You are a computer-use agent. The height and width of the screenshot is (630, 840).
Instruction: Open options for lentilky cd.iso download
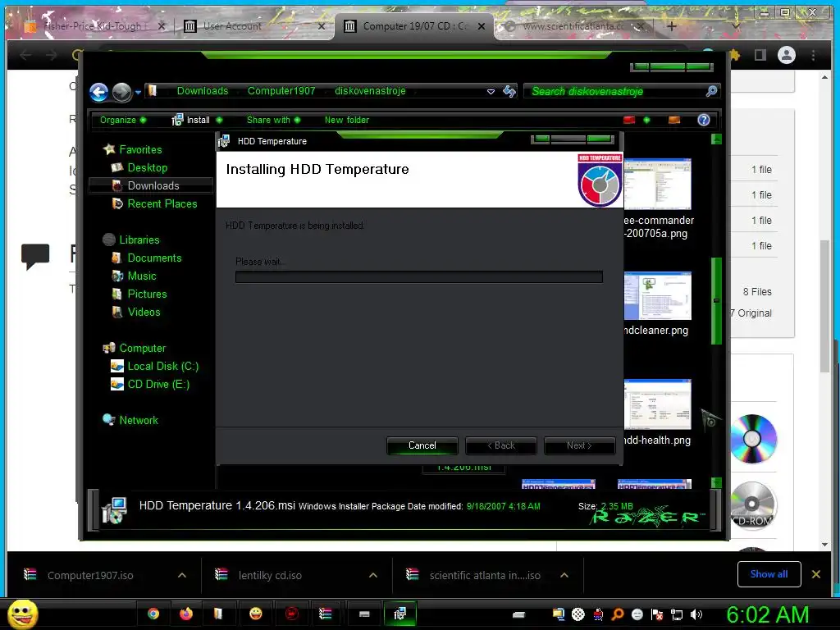click(x=373, y=575)
